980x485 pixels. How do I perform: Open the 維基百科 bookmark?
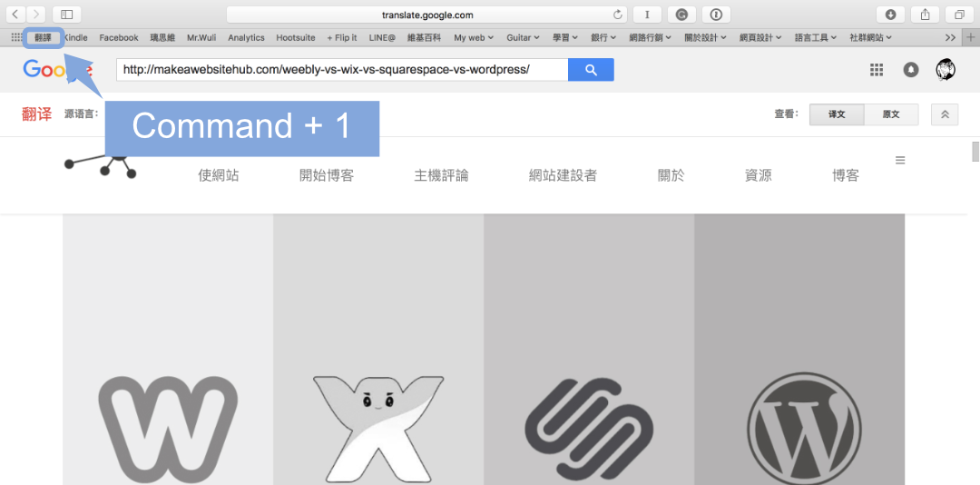(x=424, y=37)
